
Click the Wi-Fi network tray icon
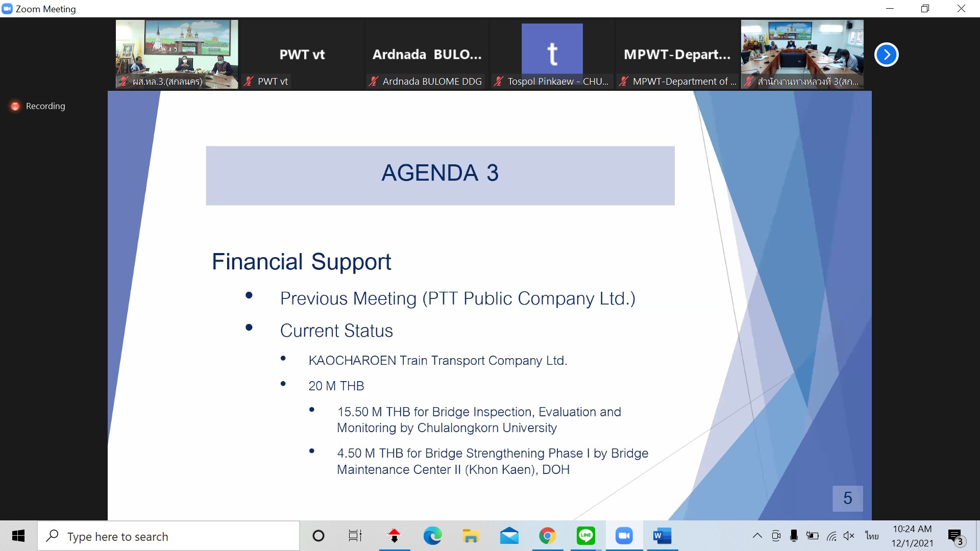(x=831, y=536)
